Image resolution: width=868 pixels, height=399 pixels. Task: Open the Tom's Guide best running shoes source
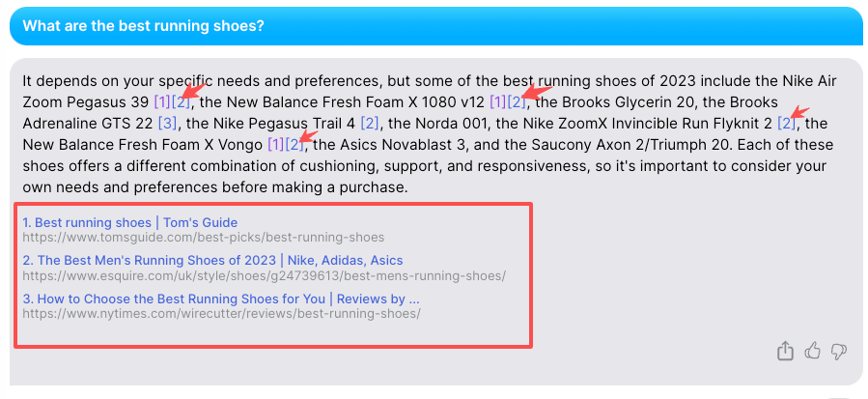(130, 223)
